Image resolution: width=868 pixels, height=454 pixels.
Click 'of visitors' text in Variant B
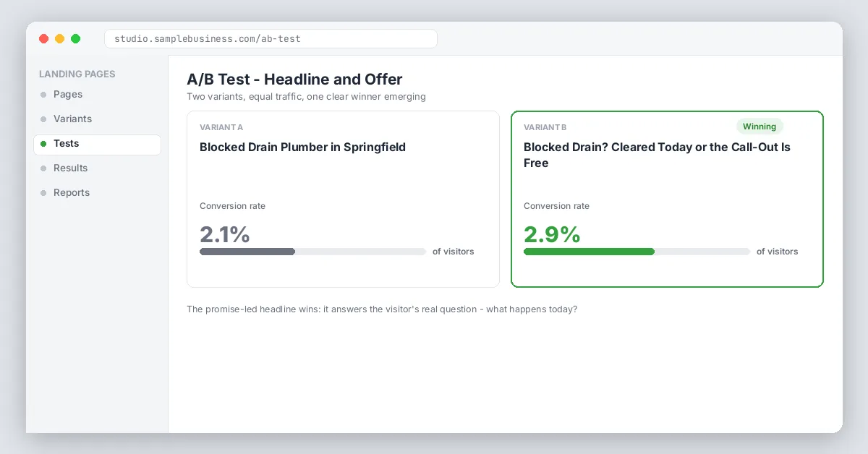coord(778,252)
